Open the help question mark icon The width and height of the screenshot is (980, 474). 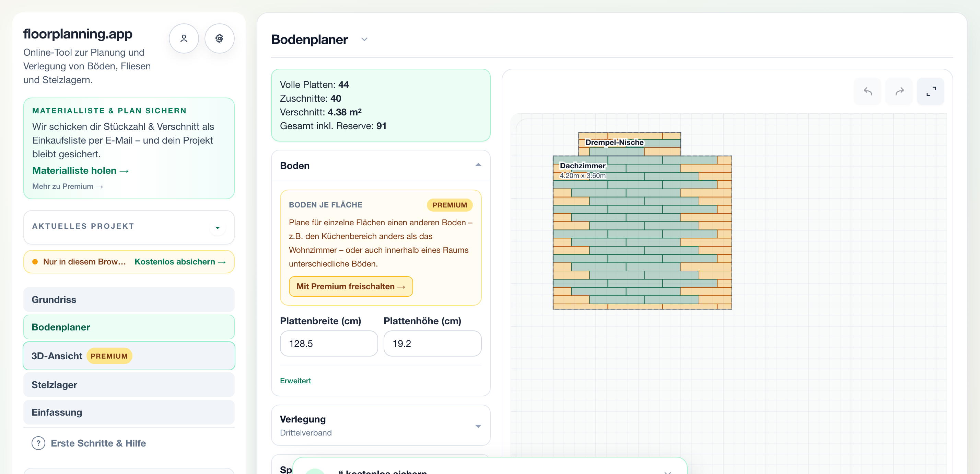pos(38,443)
